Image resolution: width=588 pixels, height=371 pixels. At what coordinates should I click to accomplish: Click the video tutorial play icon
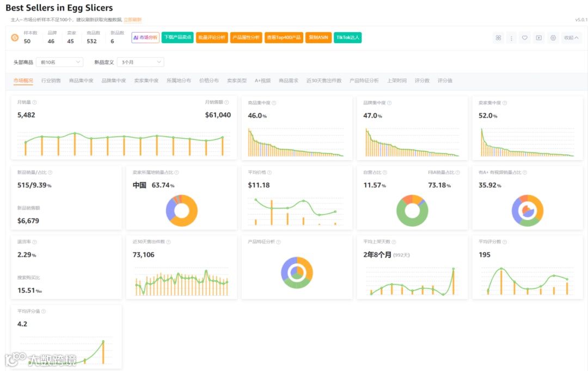point(539,38)
